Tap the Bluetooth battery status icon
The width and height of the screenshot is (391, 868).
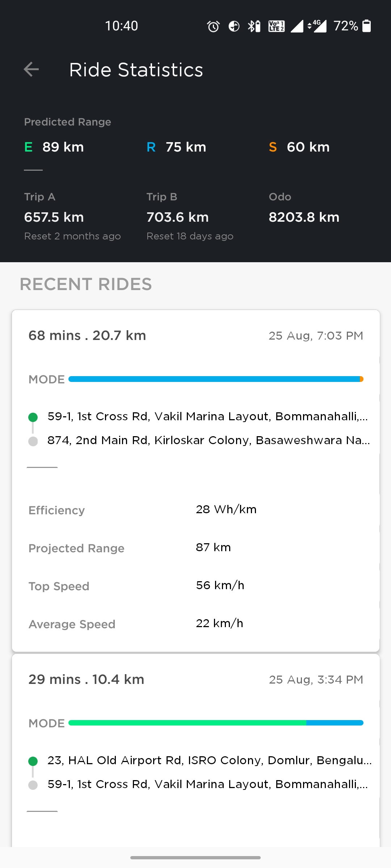(x=254, y=26)
